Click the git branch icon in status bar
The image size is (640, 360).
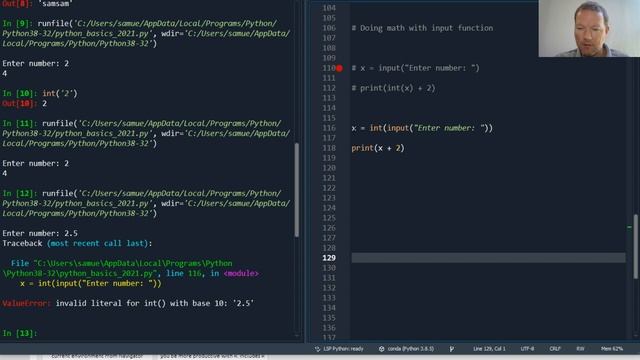452,349
